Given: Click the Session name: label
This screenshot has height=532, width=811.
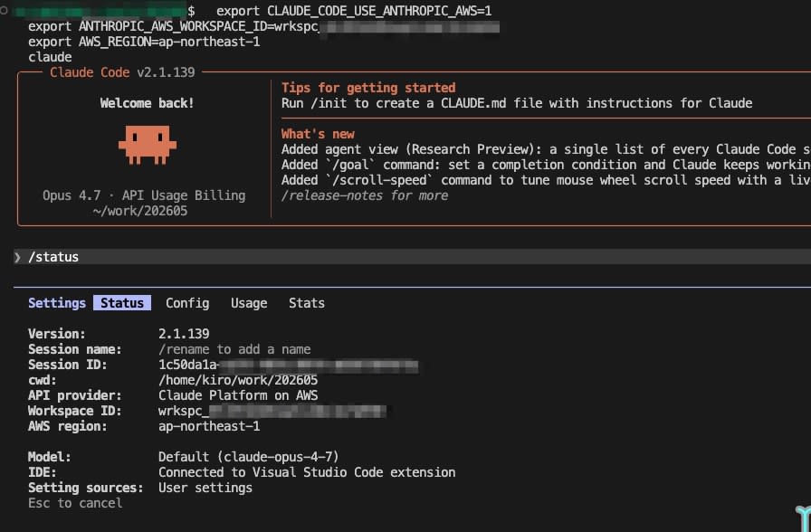Looking at the screenshot, I should (74, 349).
